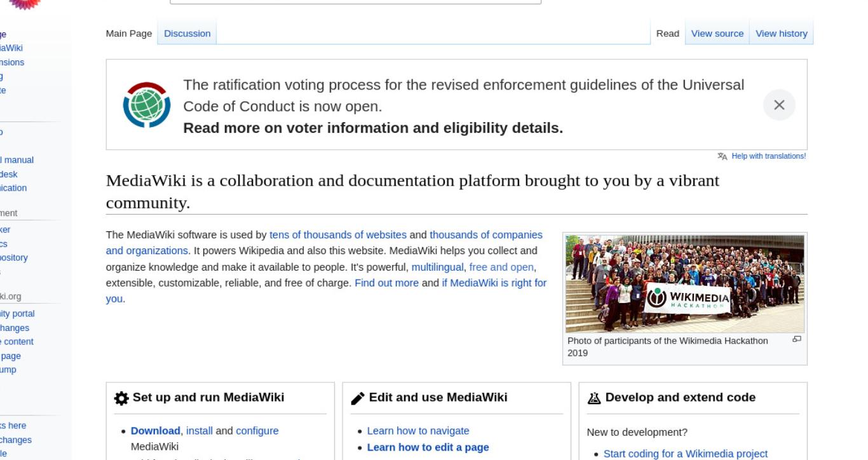The image size is (868, 460).
Task: Click the sidebar link ending in desk
Action: [x=9, y=174]
